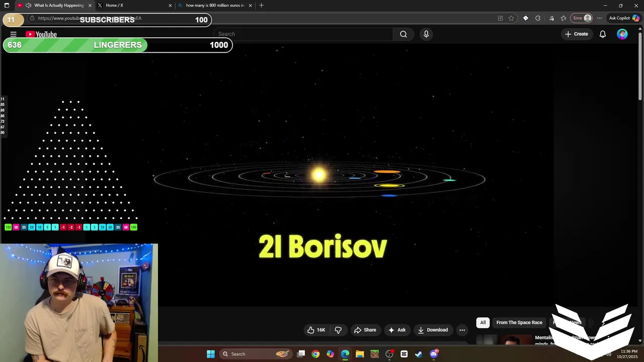
Task: Open Steam from the taskbar
Action: coord(419,354)
